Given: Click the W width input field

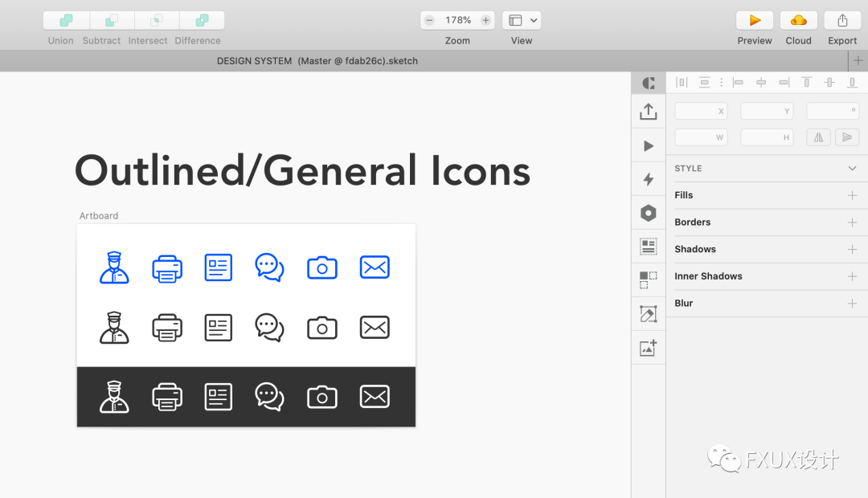Looking at the screenshot, I should [x=701, y=137].
